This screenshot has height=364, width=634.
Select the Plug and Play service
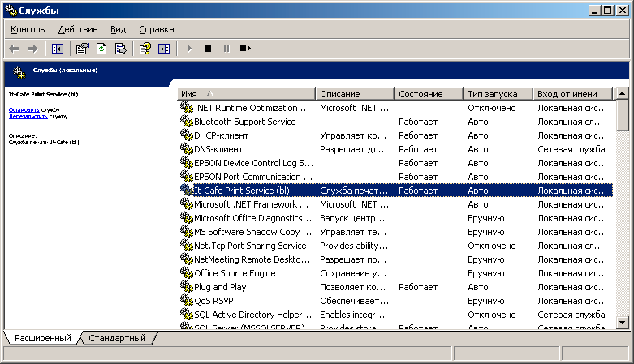point(222,287)
